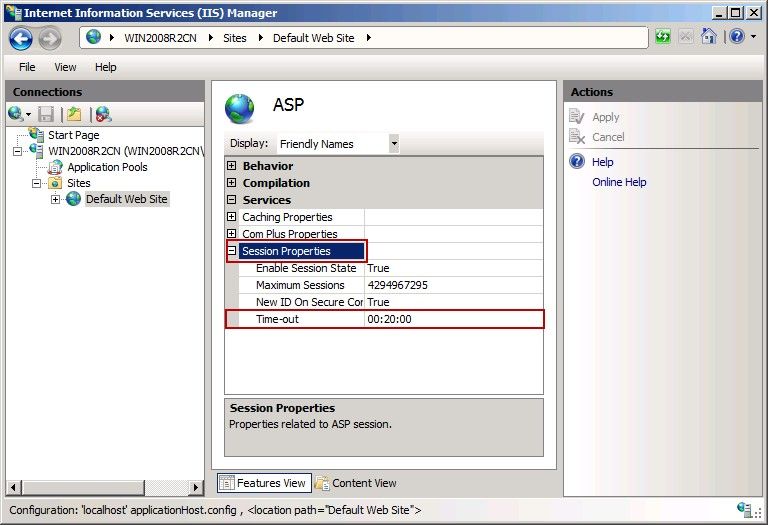This screenshot has height=525, width=768.
Task: Collapse the WIN2008R2CN server node
Action: tap(17, 151)
